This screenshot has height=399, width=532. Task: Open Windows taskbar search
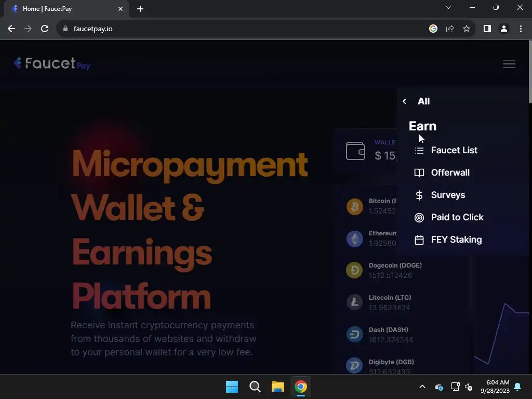coord(255,387)
